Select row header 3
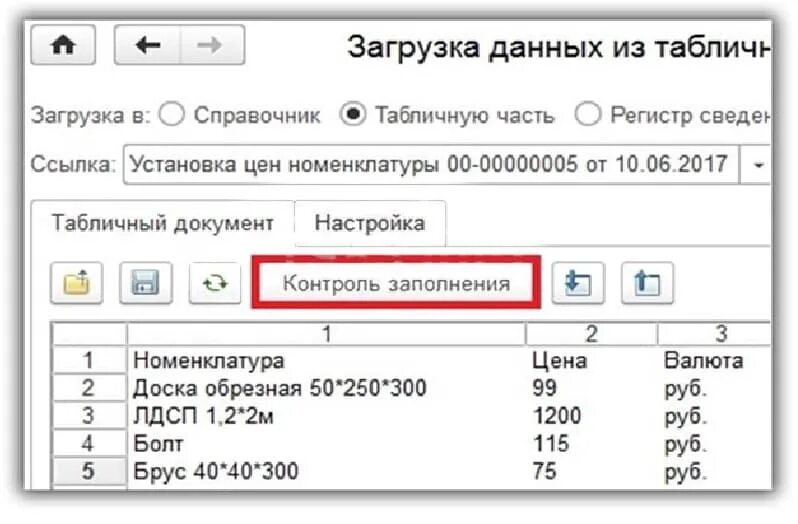 [89, 416]
